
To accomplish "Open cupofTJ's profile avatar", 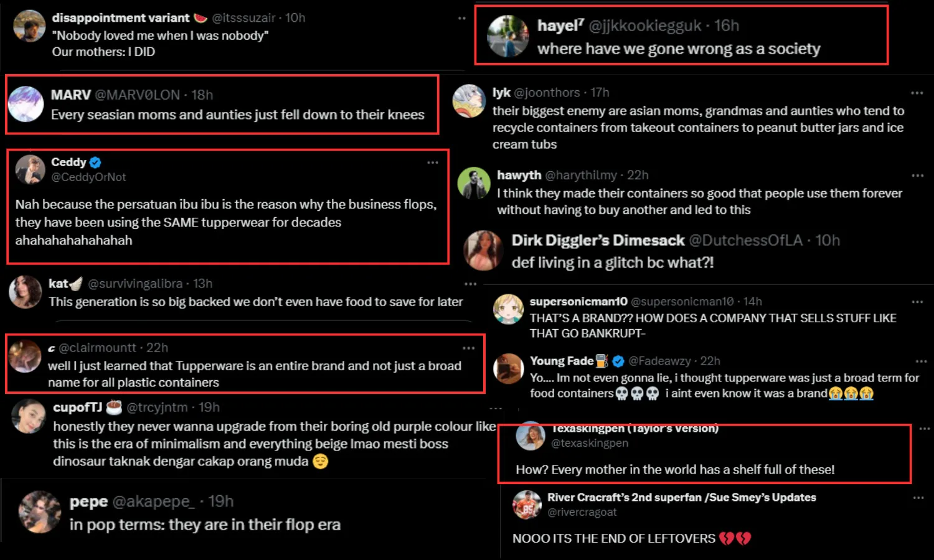I will point(29,416).
